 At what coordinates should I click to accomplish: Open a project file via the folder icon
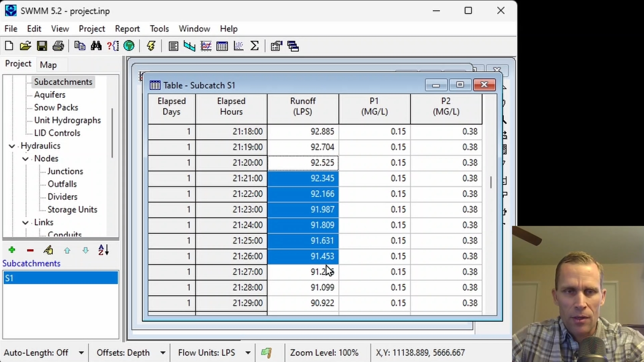click(x=25, y=46)
